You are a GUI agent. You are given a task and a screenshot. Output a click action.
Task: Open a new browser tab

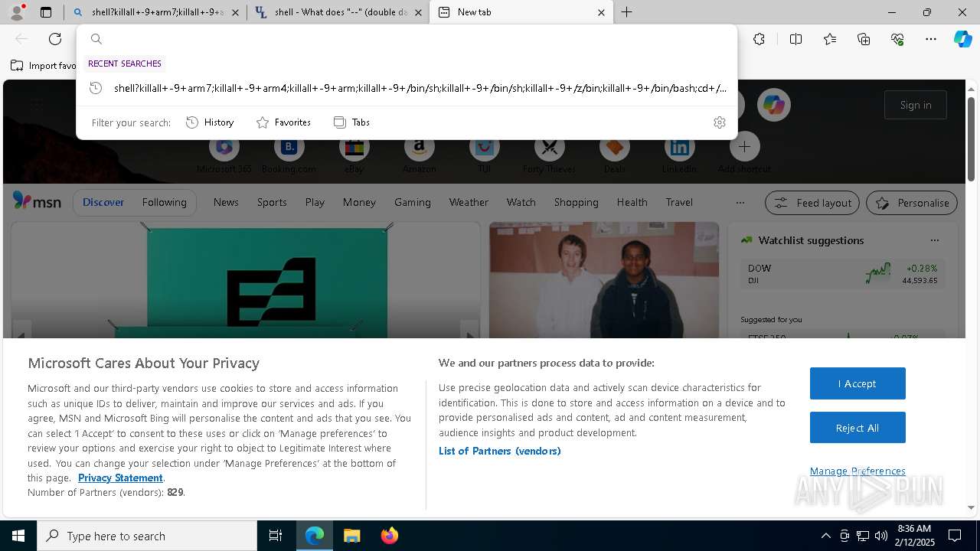pyautogui.click(x=626, y=12)
